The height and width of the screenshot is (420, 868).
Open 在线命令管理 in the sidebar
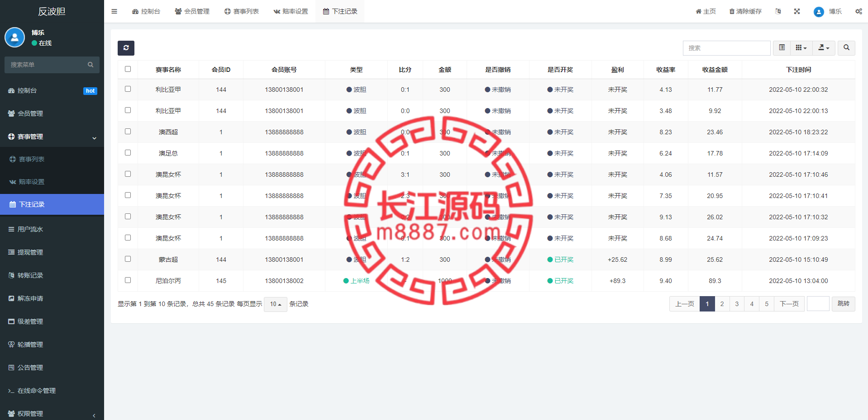52,391
